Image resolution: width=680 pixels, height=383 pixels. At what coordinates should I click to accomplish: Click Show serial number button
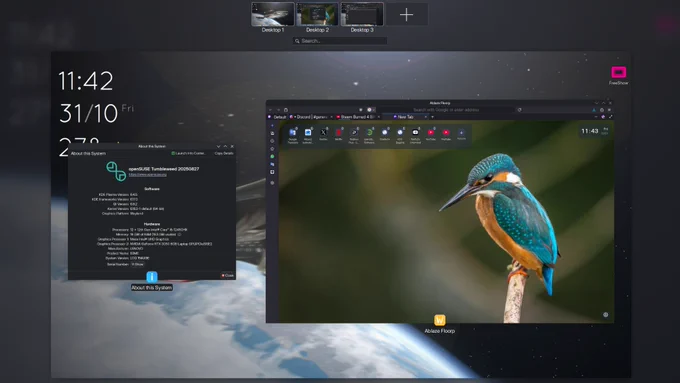click(x=137, y=264)
